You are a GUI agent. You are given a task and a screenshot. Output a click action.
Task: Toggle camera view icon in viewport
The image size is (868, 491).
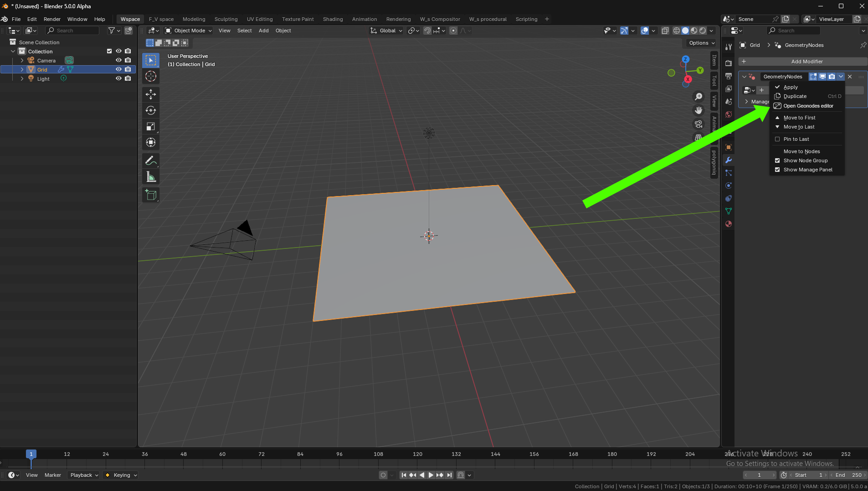point(698,124)
